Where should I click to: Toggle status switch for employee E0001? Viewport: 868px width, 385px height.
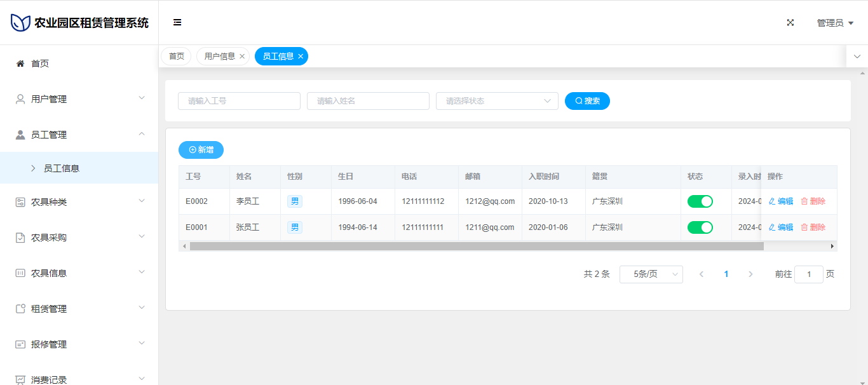click(x=700, y=227)
